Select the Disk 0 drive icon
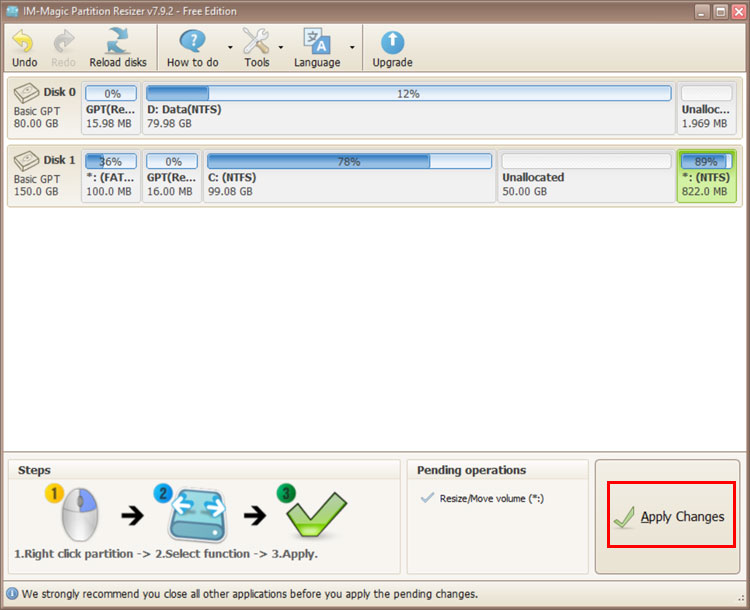This screenshot has height=610, width=750. (26, 93)
